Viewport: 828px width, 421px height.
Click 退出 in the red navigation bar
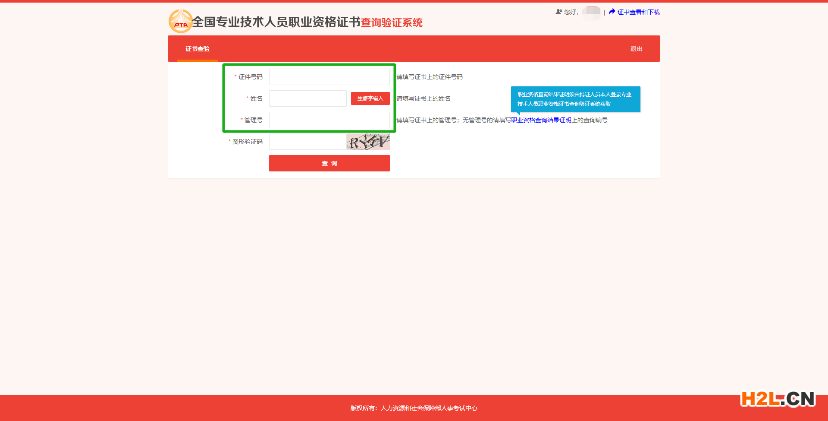point(636,49)
